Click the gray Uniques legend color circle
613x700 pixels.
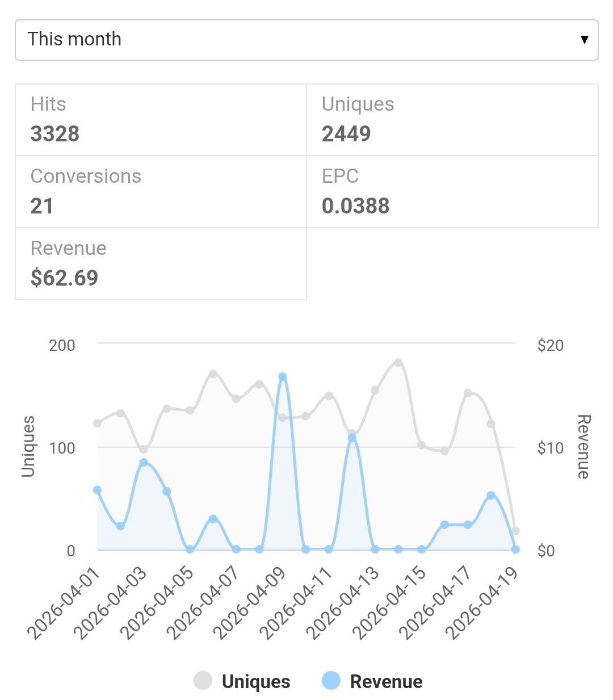click(x=203, y=680)
